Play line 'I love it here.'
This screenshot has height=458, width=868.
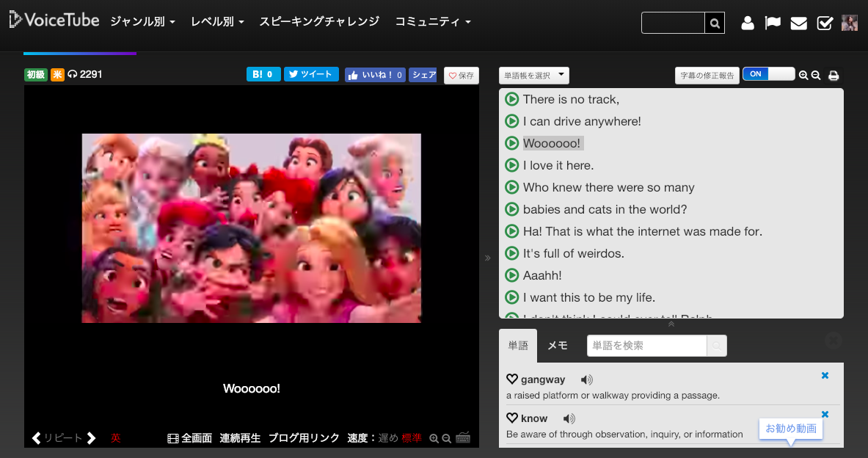[x=511, y=165]
